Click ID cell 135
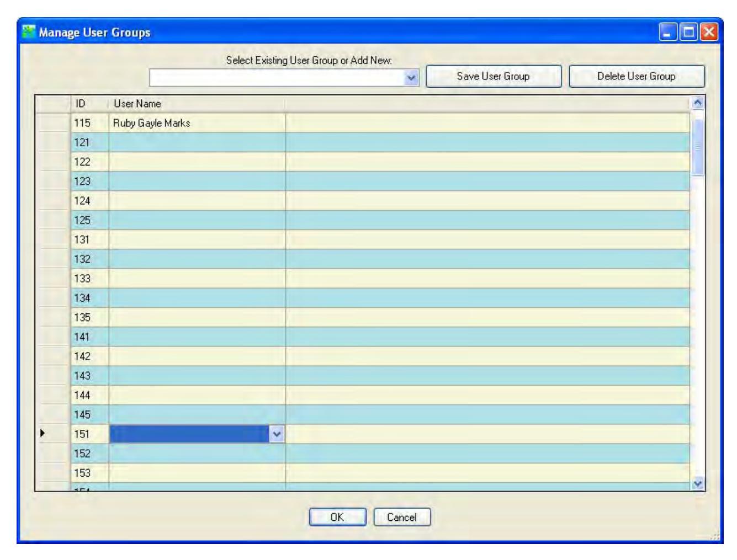Viewport: 737px width, 560px height. tap(90, 317)
